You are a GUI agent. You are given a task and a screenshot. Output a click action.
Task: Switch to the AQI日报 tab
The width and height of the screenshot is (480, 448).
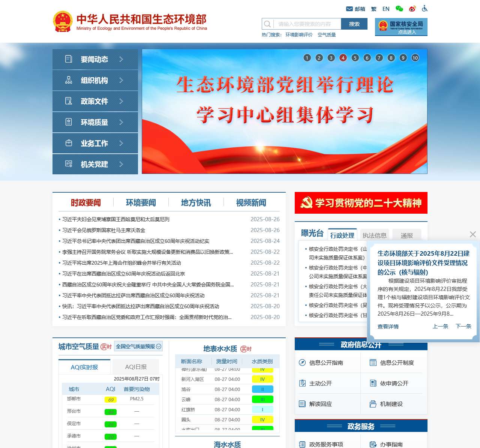(136, 367)
